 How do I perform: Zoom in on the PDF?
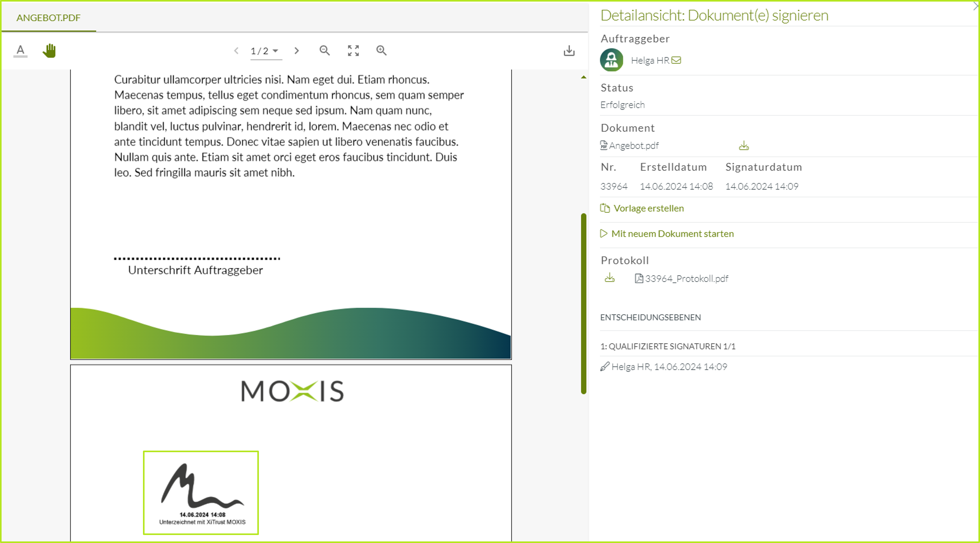coord(381,51)
